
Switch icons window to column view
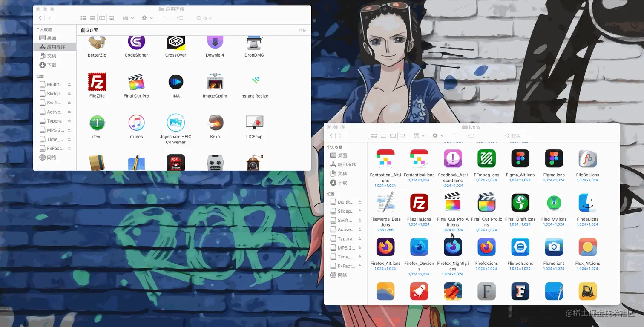[393, 135]
